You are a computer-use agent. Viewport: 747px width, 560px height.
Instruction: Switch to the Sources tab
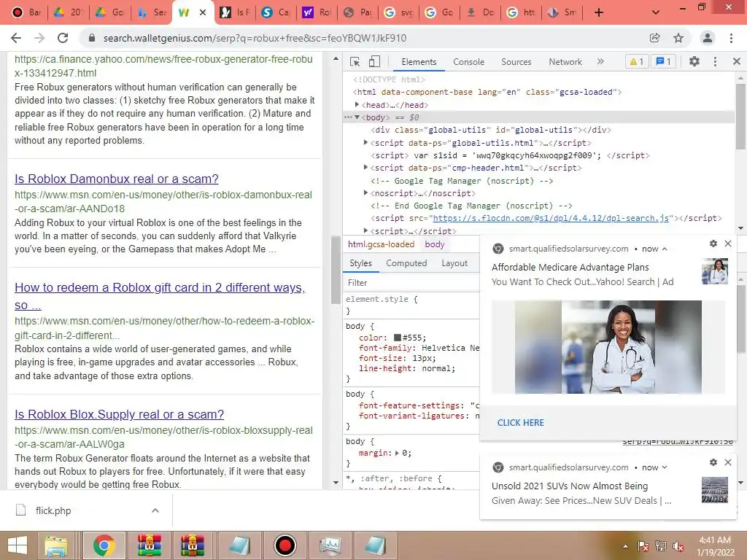pos(516,62)
